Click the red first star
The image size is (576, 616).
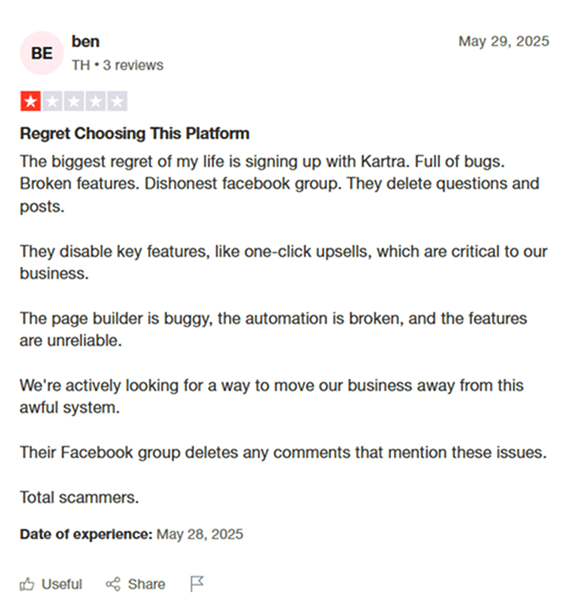pyautogui.click(x=31, y=101)
